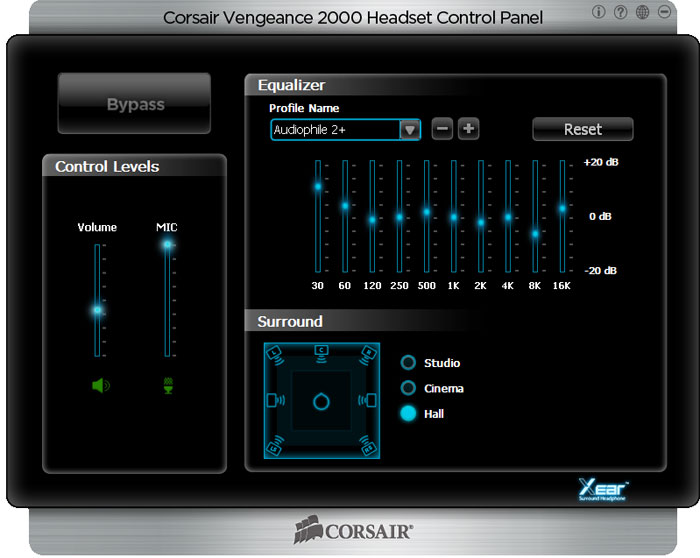The height and width of the screenshot is (558, 700).
Task: Select the side right speaker icon
Action: tap(367, 400)
